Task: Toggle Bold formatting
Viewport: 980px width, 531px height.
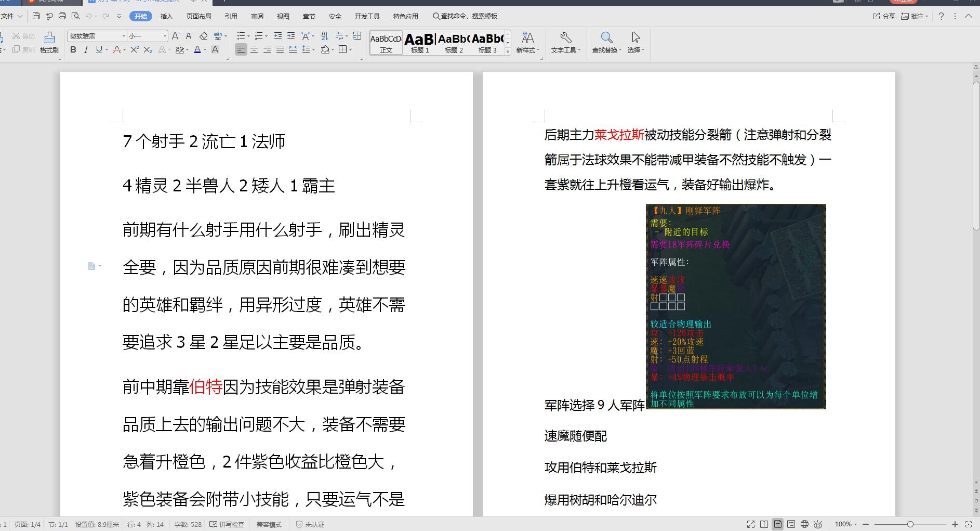Action: 73,49
